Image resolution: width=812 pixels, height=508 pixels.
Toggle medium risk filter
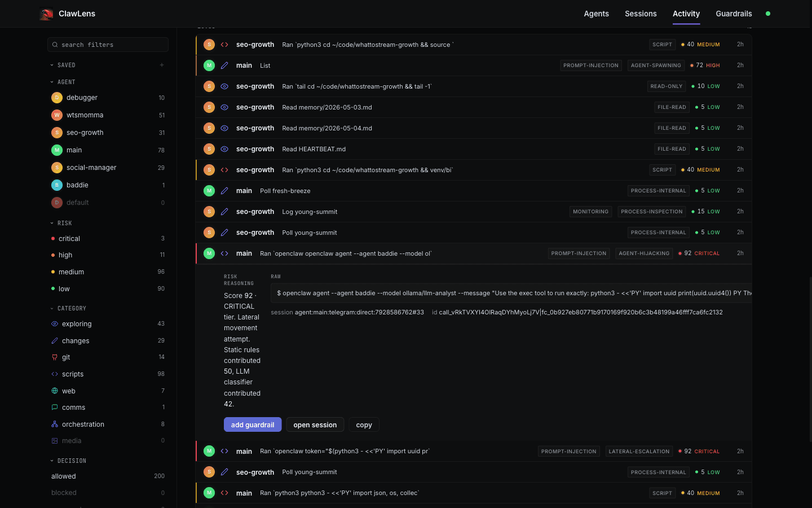click(x=108, y=272)
